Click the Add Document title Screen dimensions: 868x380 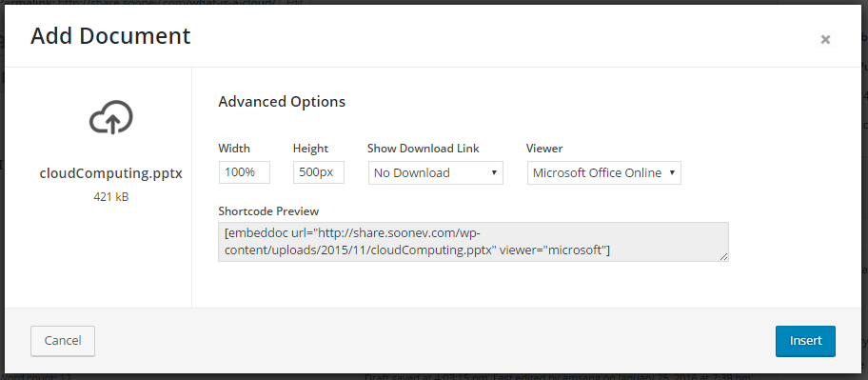[x=110, y=36]
